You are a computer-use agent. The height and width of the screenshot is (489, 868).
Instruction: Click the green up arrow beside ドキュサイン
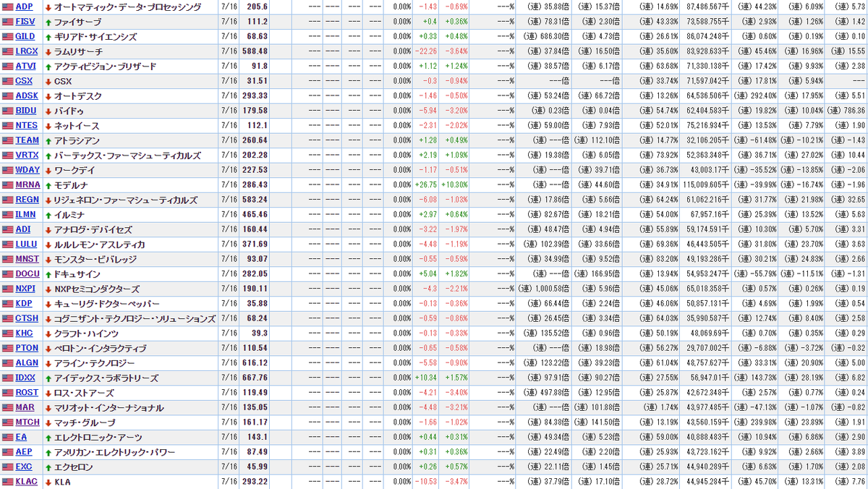pyautogui.click(x=48, y=273)
